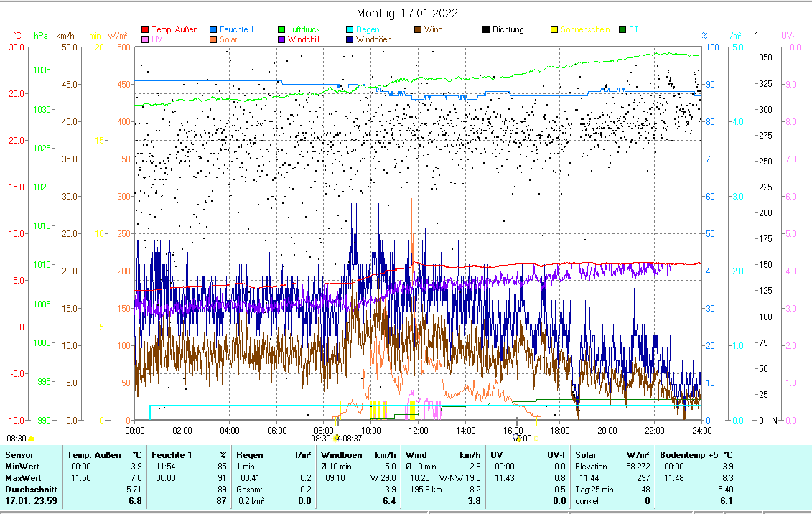Viewport: 812px width, 514px height.
Task: Click the dark green ET legend square
Action: (x=622, y=29)
